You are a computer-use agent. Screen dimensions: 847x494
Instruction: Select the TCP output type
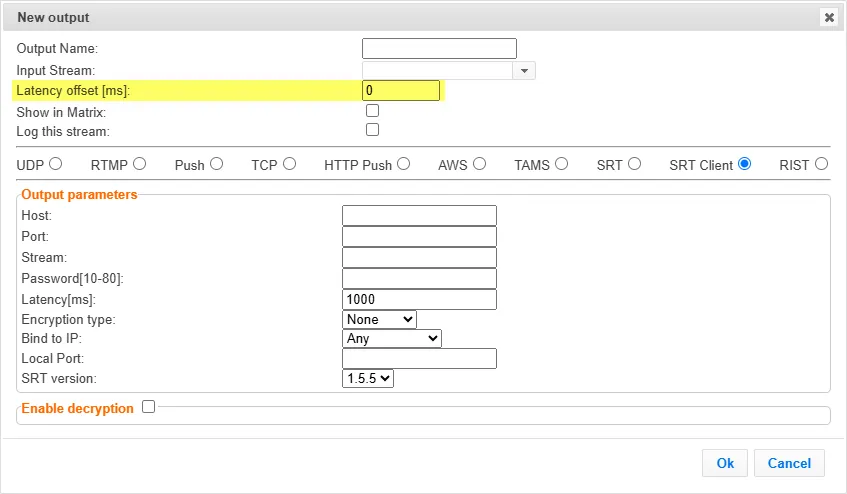click(x=290, y=164)
